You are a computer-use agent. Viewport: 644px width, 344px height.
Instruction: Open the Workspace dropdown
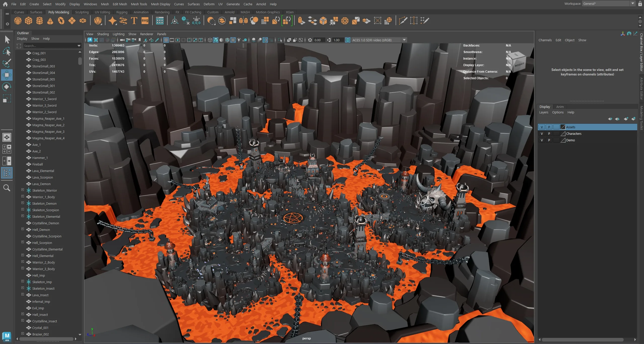[632, 4]
